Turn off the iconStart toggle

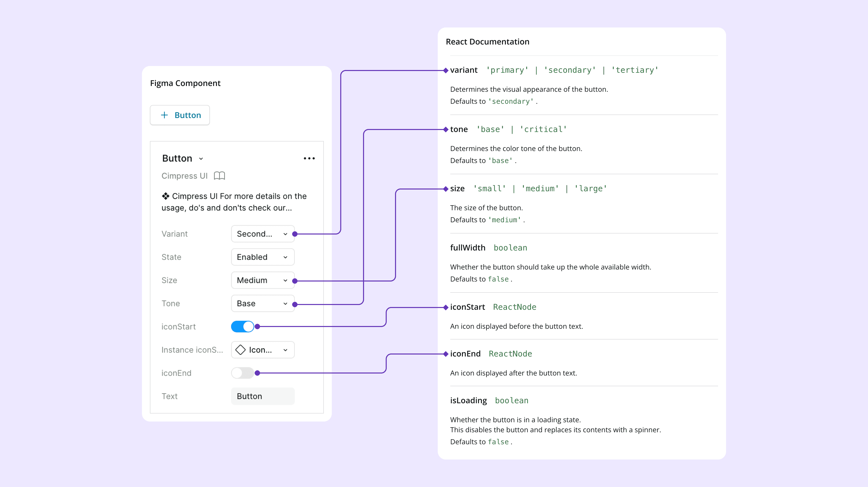point(242,326)
